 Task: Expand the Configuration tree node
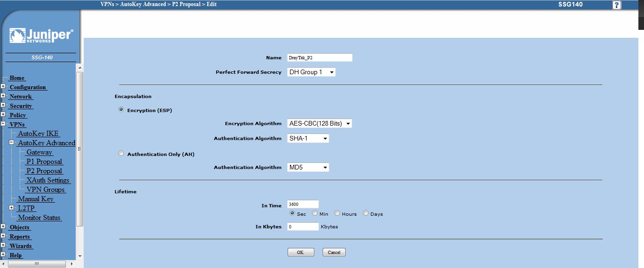[3, 87]
